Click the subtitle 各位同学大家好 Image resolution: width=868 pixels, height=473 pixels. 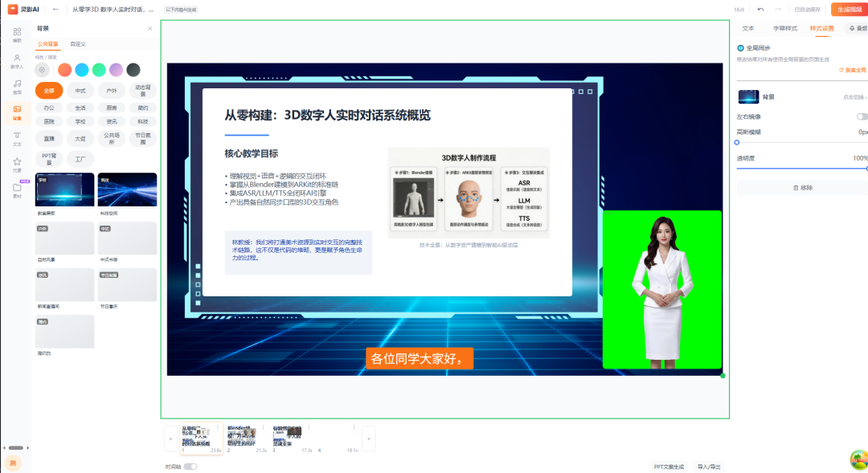[419, 358]
